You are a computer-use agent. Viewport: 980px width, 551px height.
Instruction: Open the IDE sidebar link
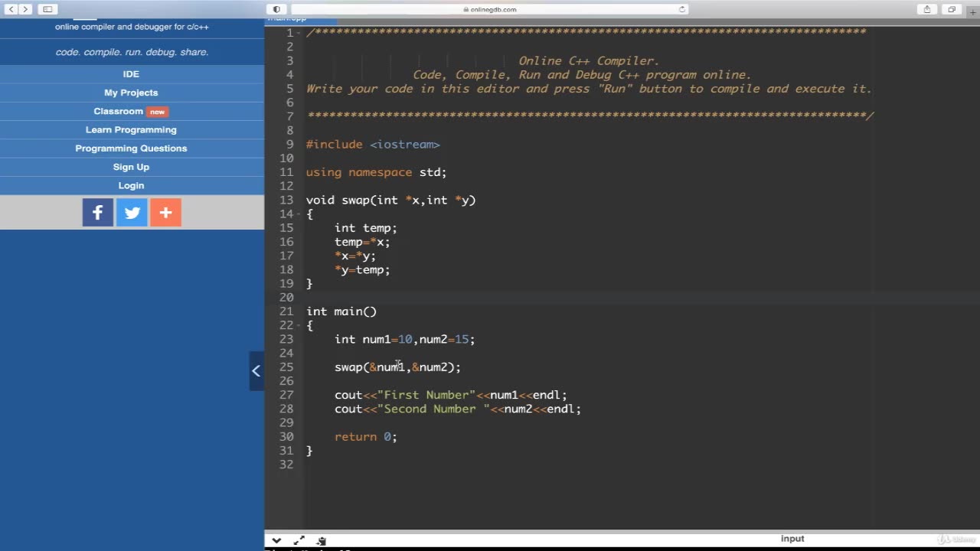[131, 74]
